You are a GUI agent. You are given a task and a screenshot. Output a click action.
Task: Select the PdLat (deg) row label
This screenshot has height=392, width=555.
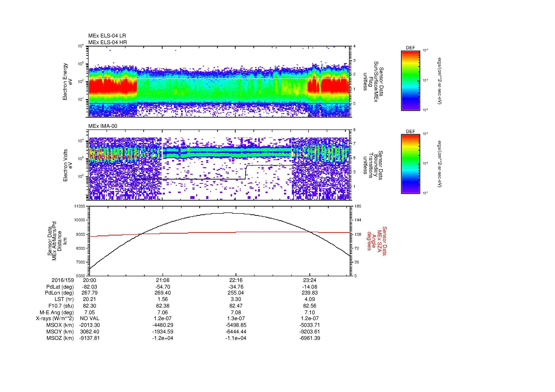point(60,287)
